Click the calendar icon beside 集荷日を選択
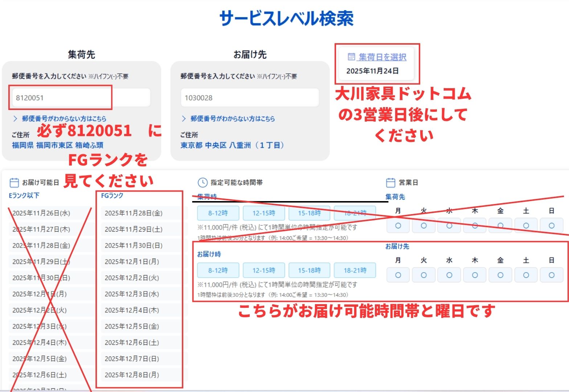569x392 pixels. (x=351, y=57)
